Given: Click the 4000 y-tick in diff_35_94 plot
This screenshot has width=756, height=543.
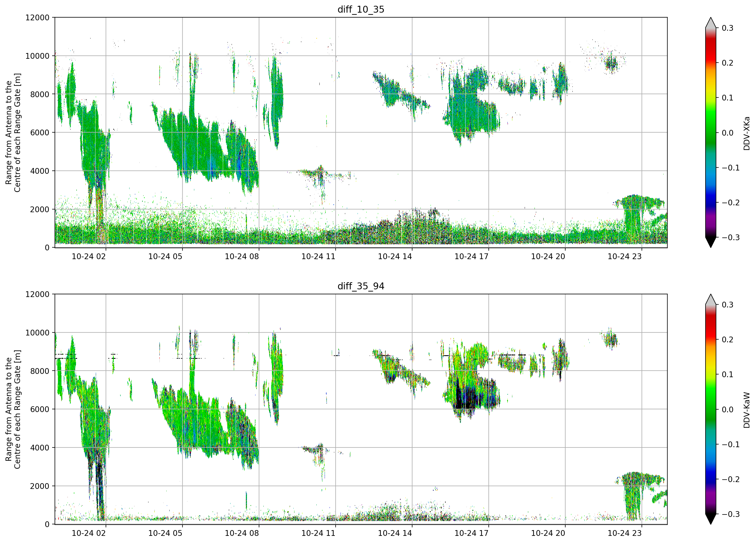Looking at the screenshot, I should tap(40, 448).
